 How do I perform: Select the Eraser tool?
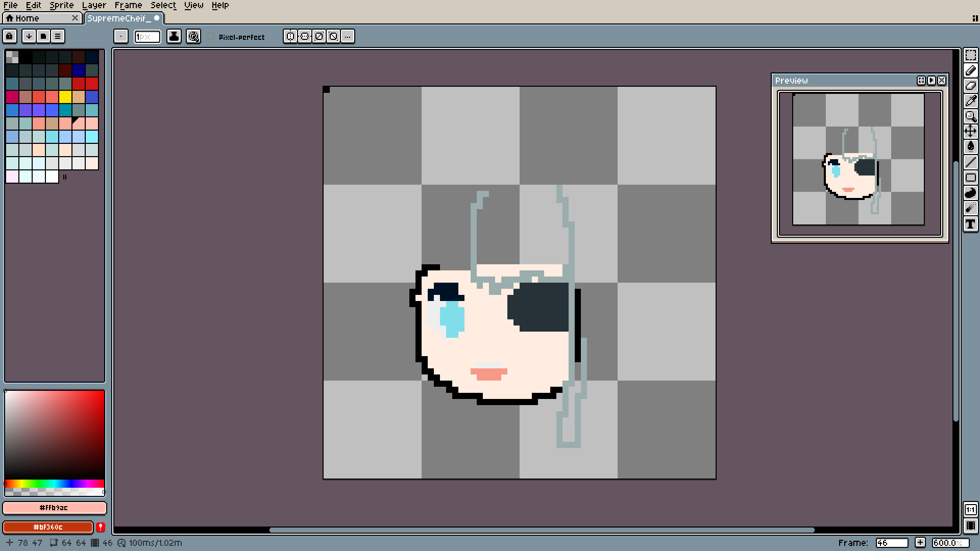click(970, 86)
